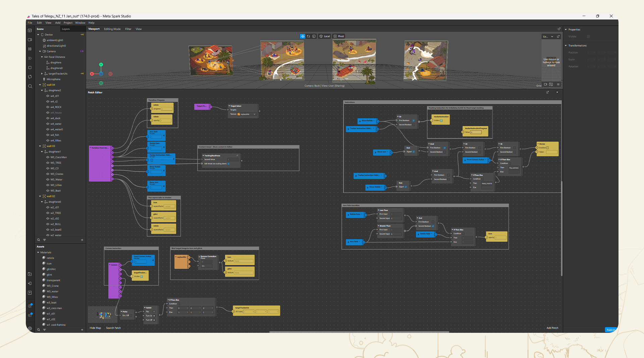This screenshot has height=358, width=644.
Task: Open the Window menu
Action: click(80, 23)
